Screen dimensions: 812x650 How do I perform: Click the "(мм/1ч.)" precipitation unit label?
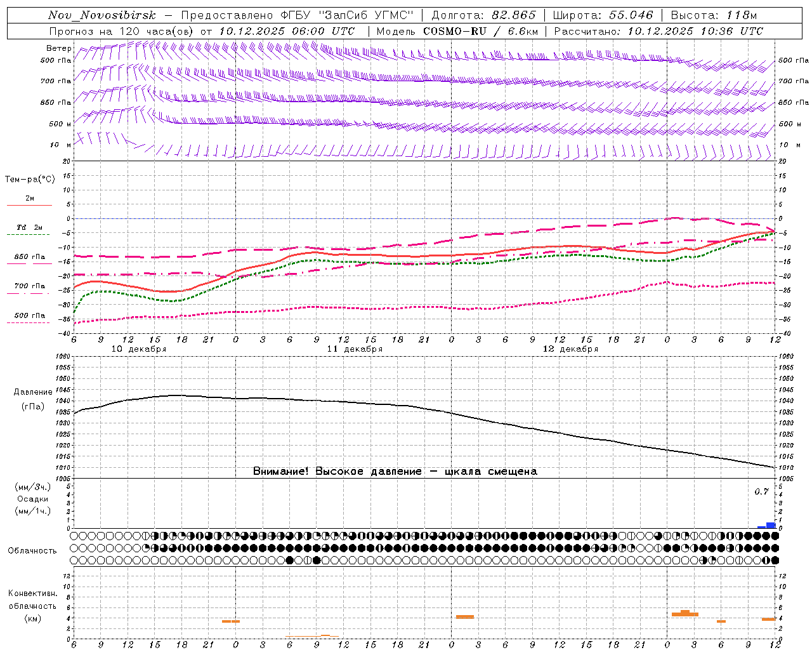pos(32,511)
